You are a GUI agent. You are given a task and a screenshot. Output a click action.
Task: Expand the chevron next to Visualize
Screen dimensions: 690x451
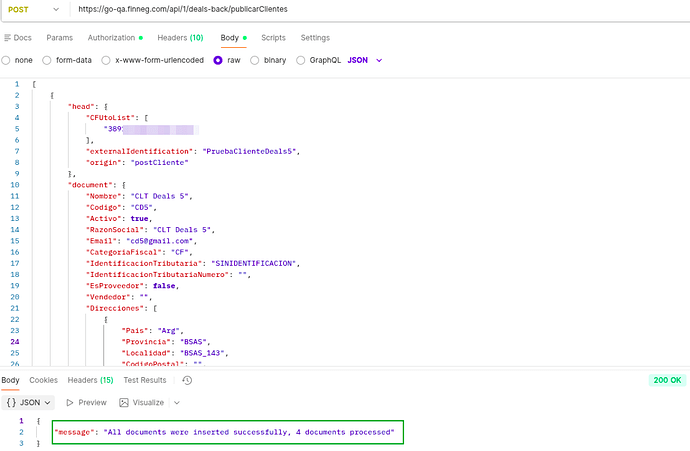point(177,402)
